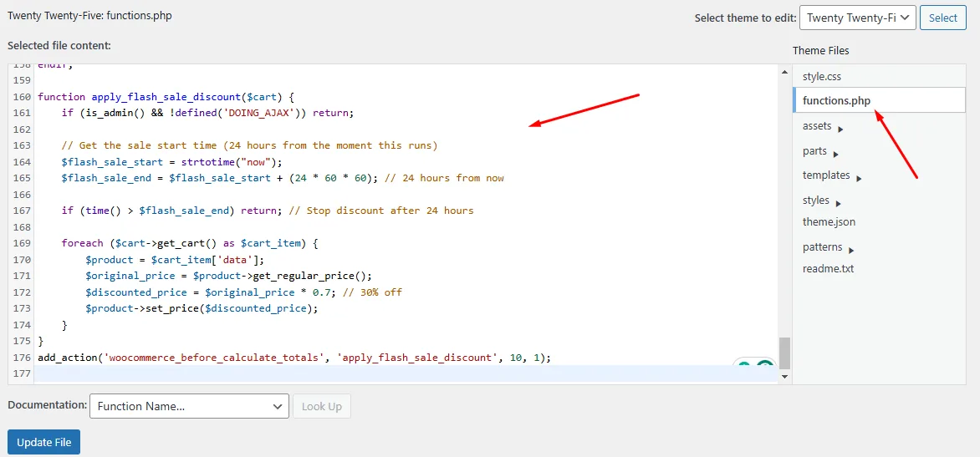Open the Function Name documentation dropdown
This screenshot has width=980, height=457.
pos(189,406)
